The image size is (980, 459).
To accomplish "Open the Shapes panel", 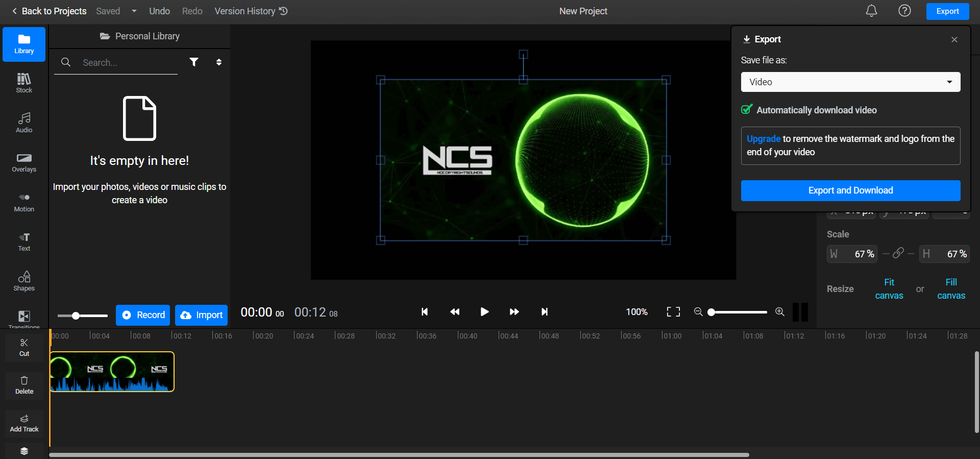I will click(24, 281).
